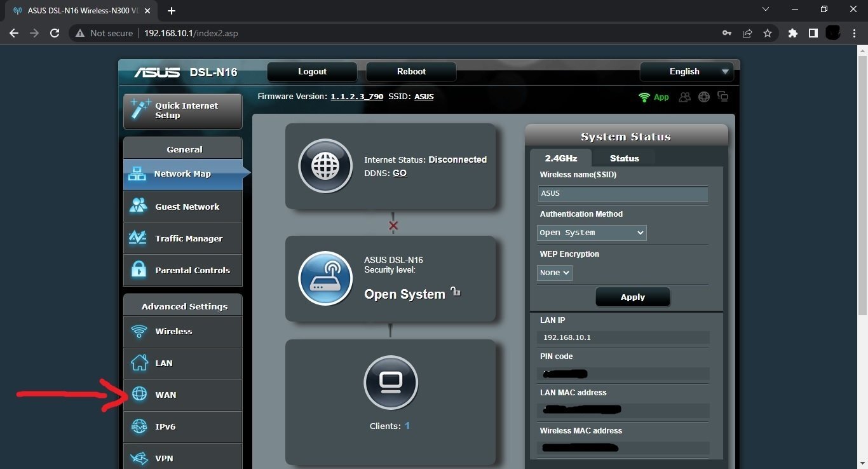This screenshot has height=469, width=868.
Task: Open Traffic Manager page
Action: [182, 238]
